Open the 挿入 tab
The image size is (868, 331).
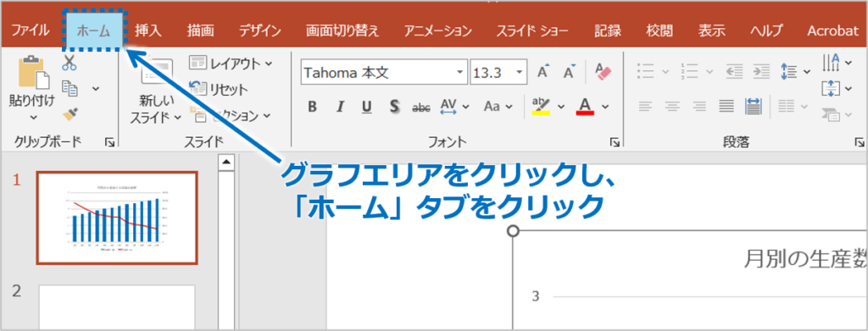pyautogui.click(x=147, y=30)
